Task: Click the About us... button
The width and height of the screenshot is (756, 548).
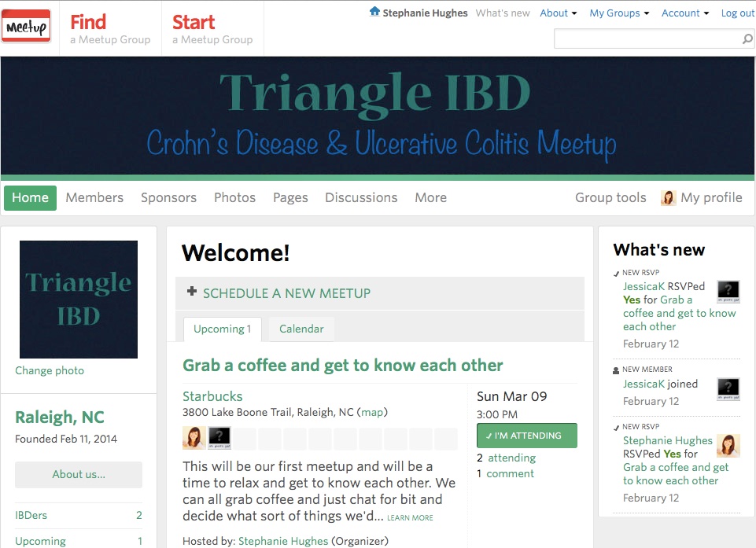Action: [78, 475]
